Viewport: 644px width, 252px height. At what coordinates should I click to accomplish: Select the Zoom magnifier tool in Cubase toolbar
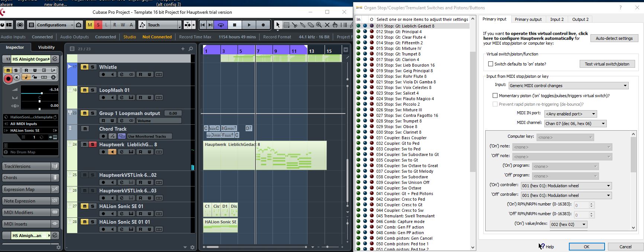[x=319, y=25]
